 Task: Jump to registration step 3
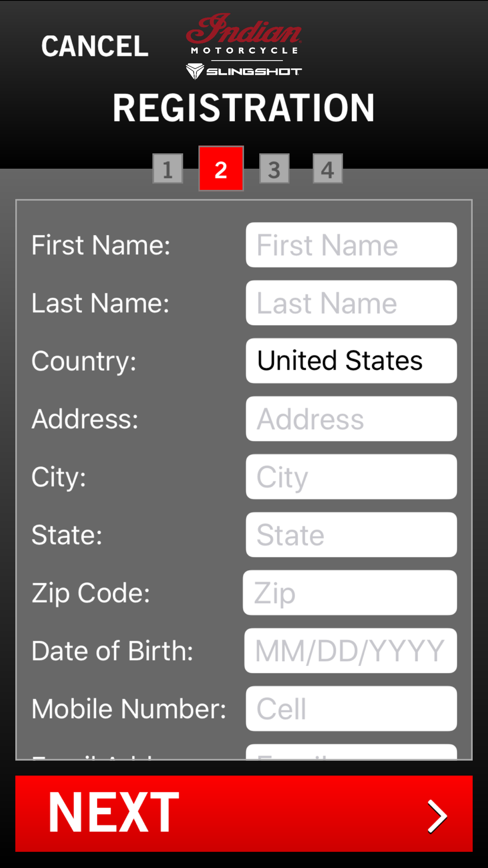pos(274,169)
